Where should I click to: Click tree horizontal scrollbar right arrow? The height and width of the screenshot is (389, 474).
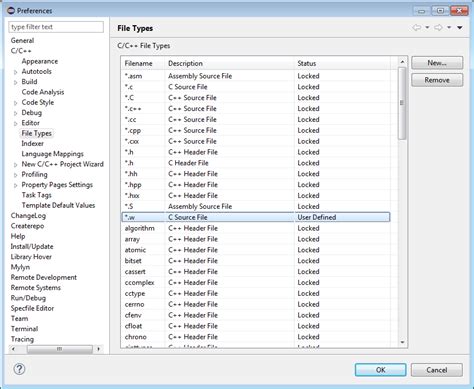pos(99,349)
